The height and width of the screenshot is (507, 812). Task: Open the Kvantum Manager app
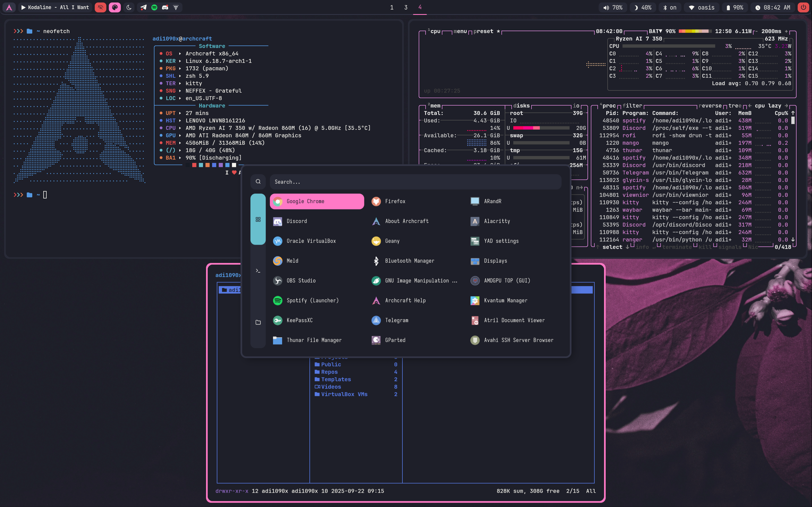(505, 300)
